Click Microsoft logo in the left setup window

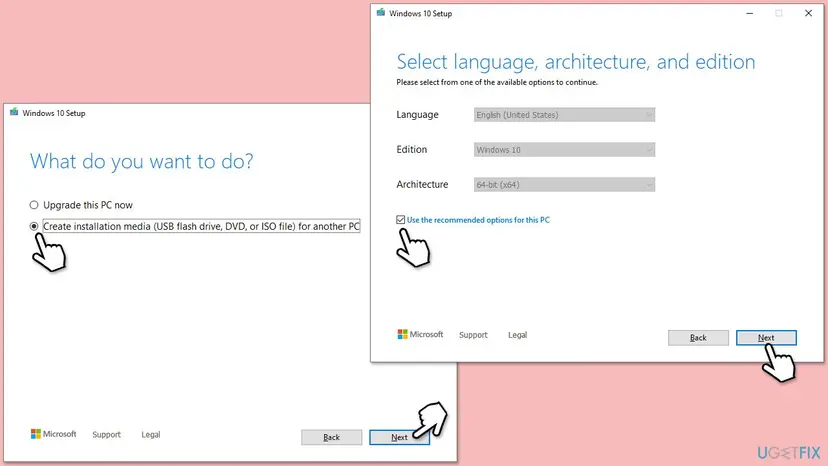click(53, 434)
